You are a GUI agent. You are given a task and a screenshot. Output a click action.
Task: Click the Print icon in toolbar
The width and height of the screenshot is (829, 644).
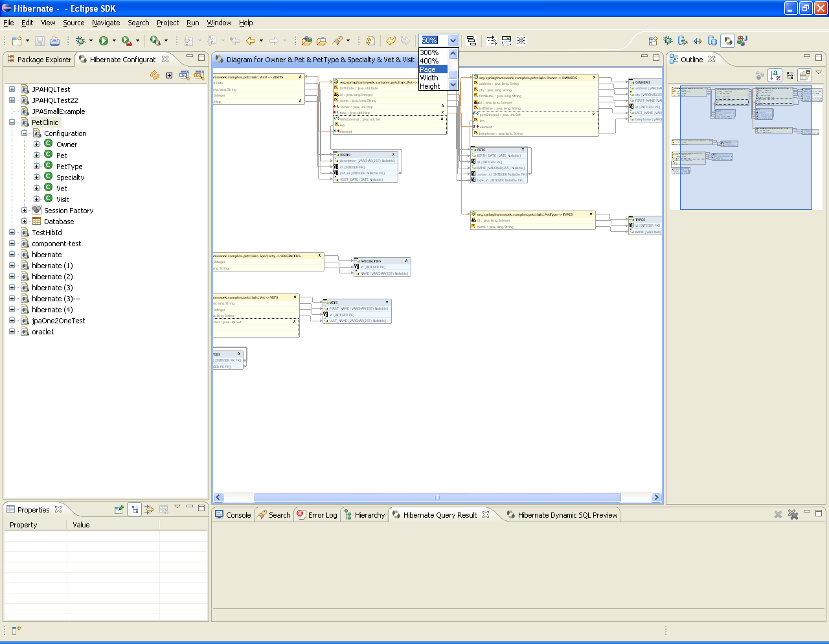point(55,41)
